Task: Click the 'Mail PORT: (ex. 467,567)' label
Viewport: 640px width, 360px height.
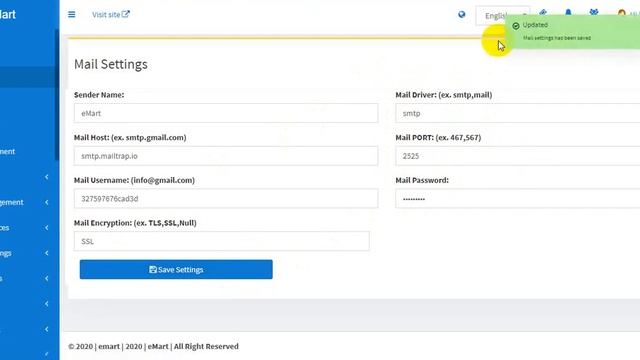Action: tap(438, 138)
